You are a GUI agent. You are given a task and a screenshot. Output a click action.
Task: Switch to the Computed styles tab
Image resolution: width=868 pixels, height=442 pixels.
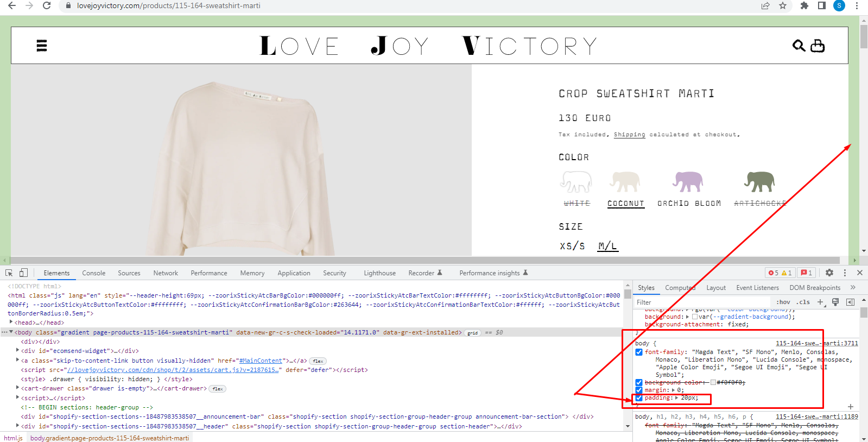tap(680, 288)
